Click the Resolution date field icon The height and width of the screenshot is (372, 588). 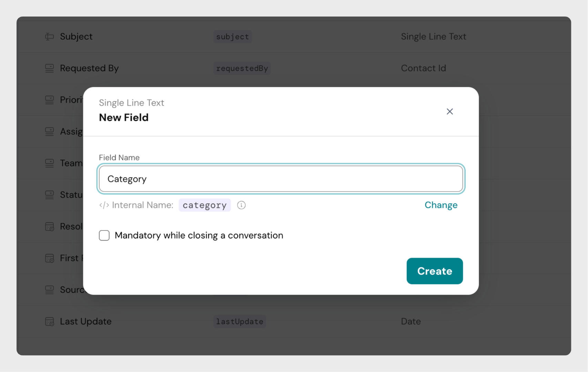coord(50,227)
